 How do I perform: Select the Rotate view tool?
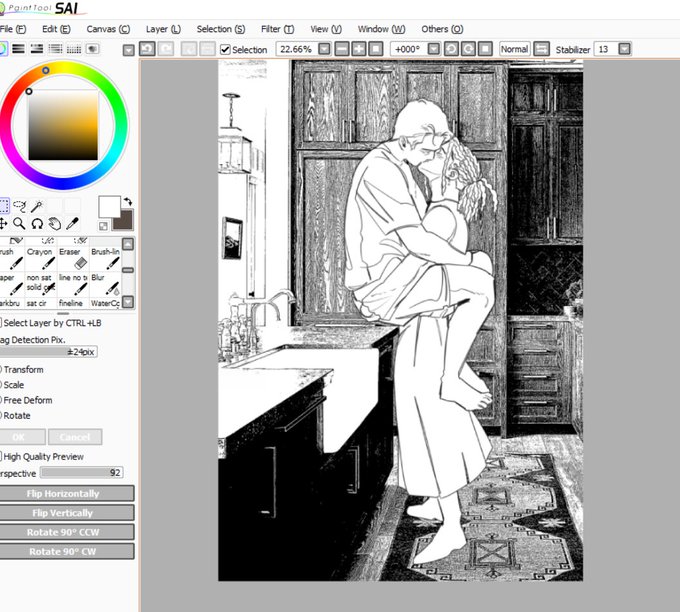point(37,223)
